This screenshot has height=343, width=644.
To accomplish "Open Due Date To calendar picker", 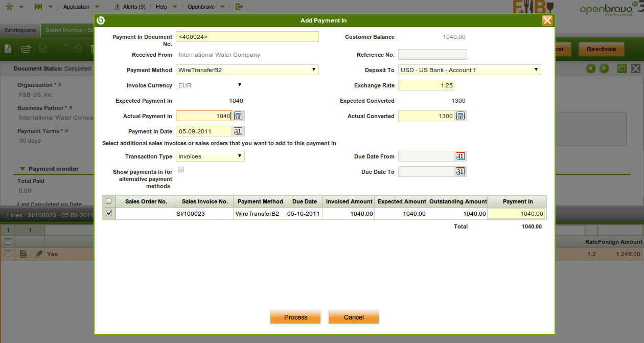I will (461, 172).
